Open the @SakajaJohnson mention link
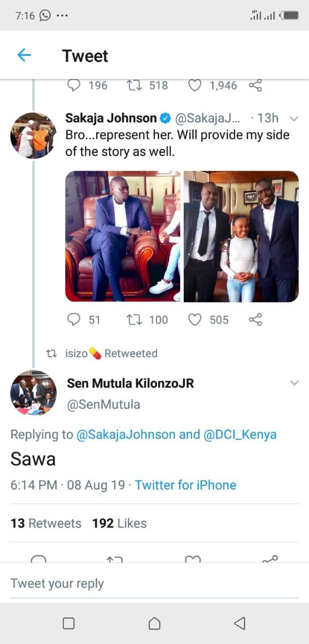Viewport: 309px width, 644px height. 126,435
